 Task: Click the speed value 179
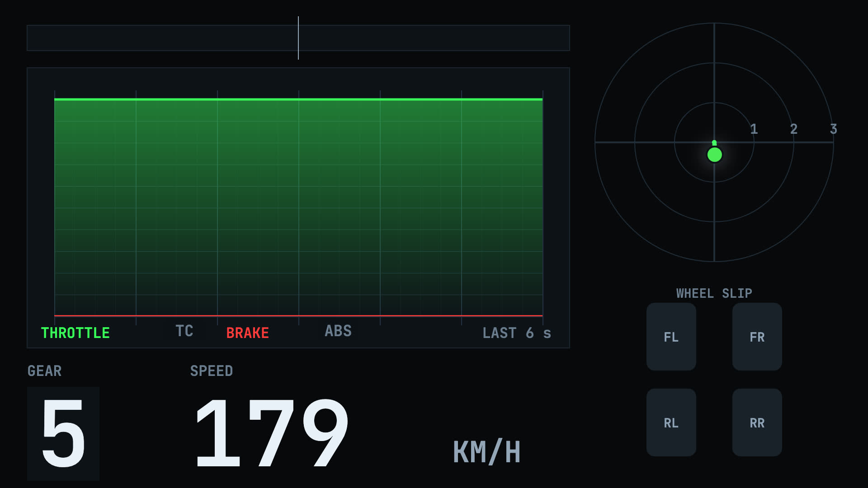tap(271, 433)
